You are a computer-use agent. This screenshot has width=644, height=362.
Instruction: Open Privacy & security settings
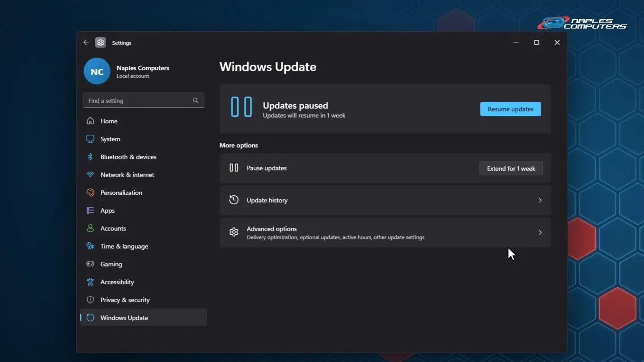(144, 300)
